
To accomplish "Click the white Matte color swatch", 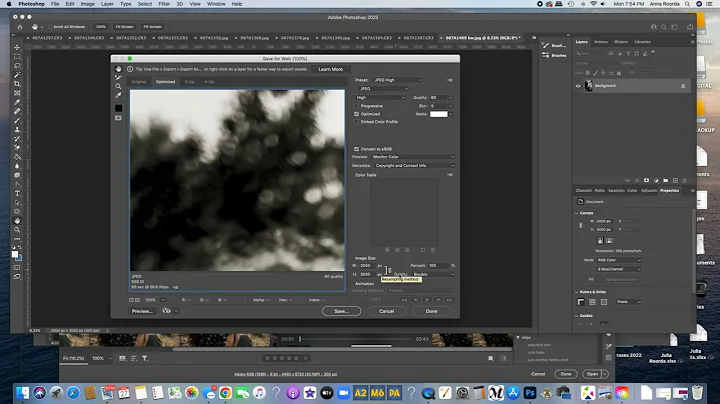I will point(438,114).
